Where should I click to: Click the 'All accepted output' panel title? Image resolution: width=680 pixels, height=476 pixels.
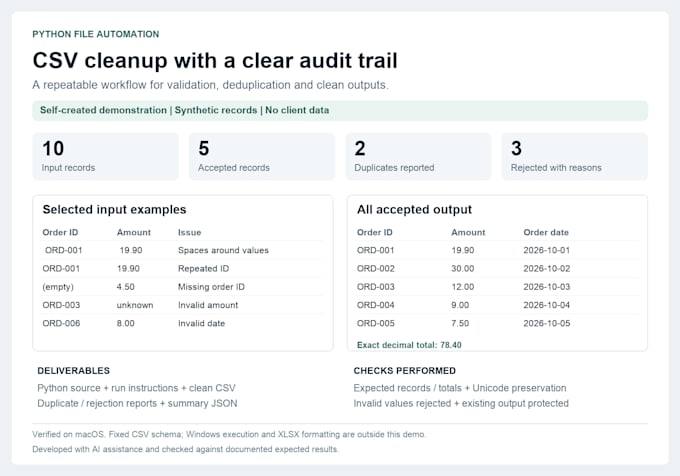[x=414, y=210]
